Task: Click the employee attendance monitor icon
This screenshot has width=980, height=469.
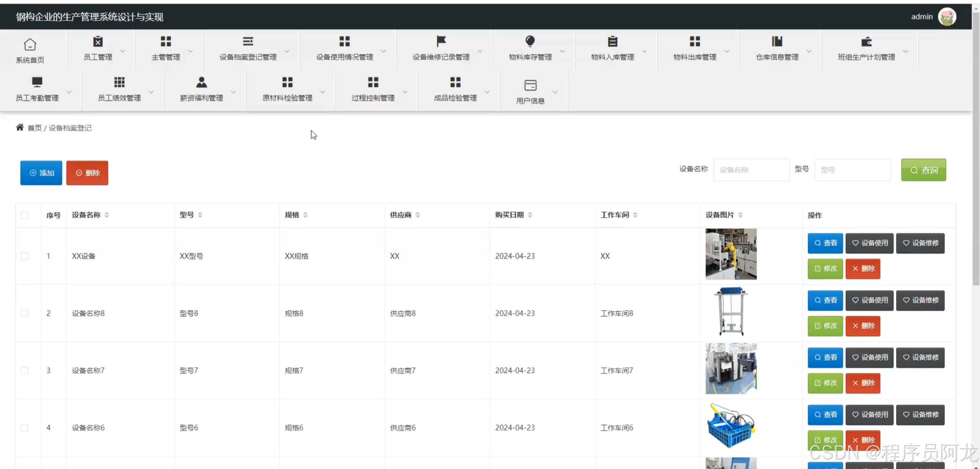Action: pyautogui.click(x=37, y=82)
